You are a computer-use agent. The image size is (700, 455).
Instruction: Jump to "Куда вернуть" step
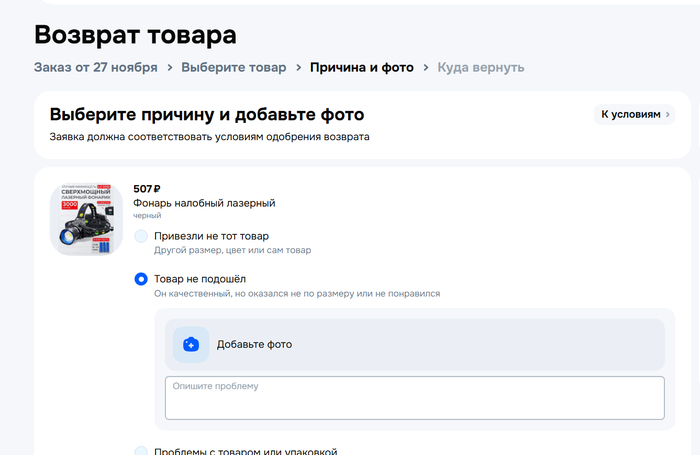point(480,67)
